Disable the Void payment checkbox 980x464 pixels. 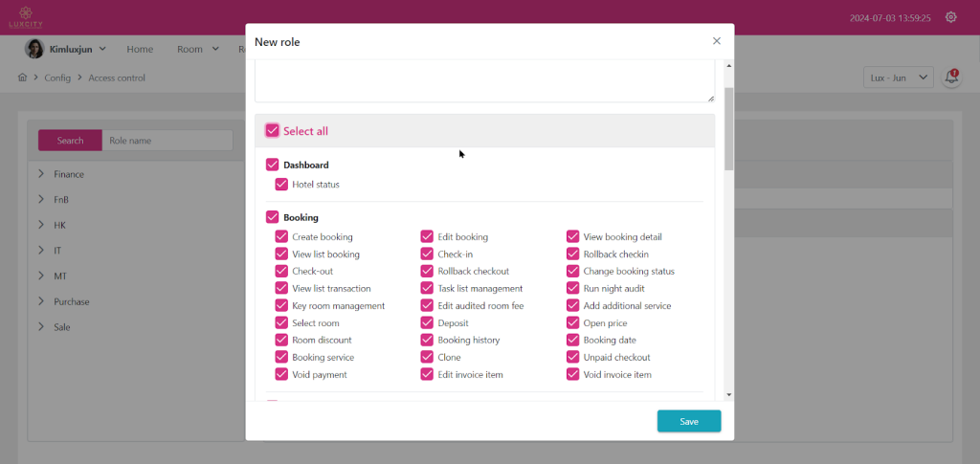pyautogui.click(x=281, y=375)
